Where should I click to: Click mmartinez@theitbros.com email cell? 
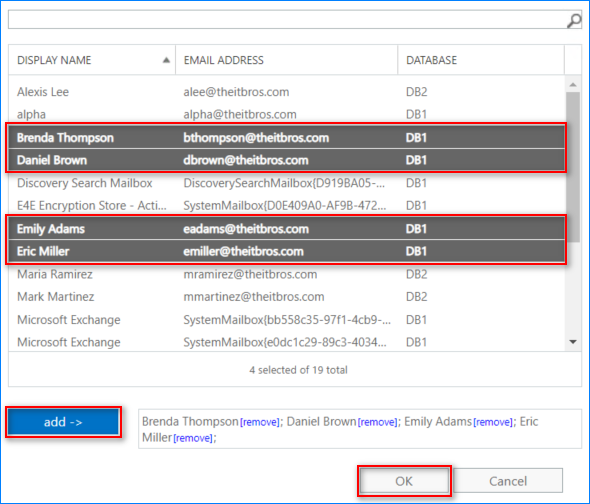click(254, 297)
